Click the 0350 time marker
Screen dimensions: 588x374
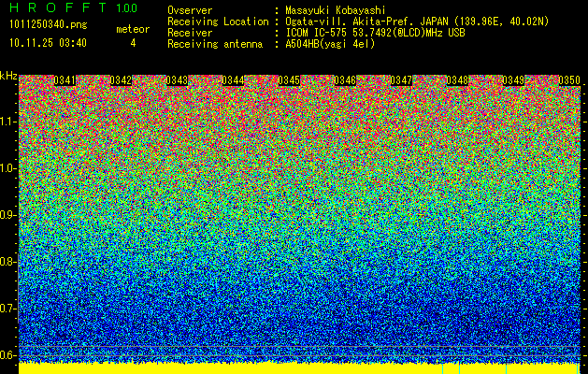pos(569,80)
